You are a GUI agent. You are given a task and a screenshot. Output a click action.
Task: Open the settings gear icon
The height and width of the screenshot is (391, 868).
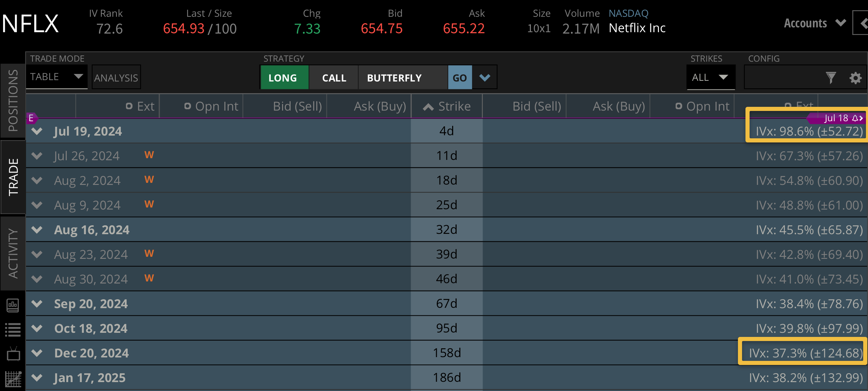coord(856,78)
